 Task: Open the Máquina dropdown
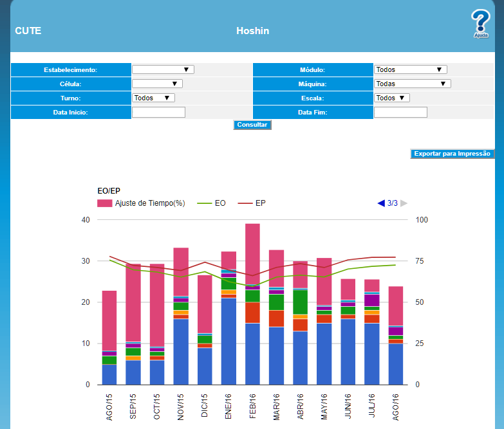click(412, 84)
